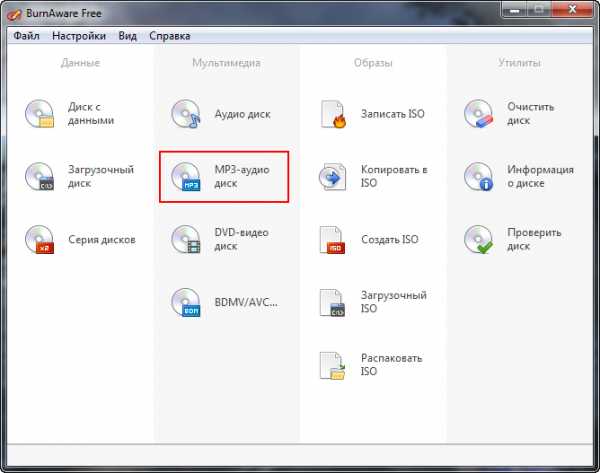The image size is (600, 473).
Task: Click the Образы column heading
Action: [x=373, y=63]
